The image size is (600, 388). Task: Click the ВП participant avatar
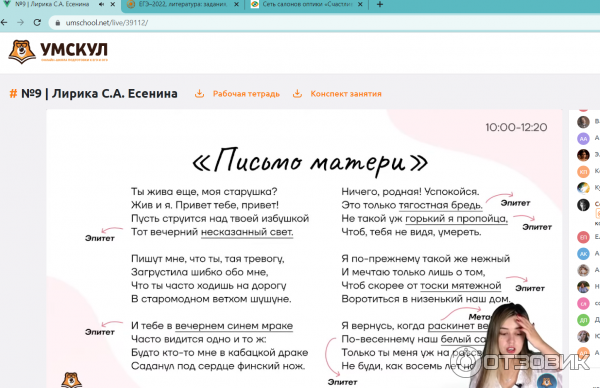point(583,237)
